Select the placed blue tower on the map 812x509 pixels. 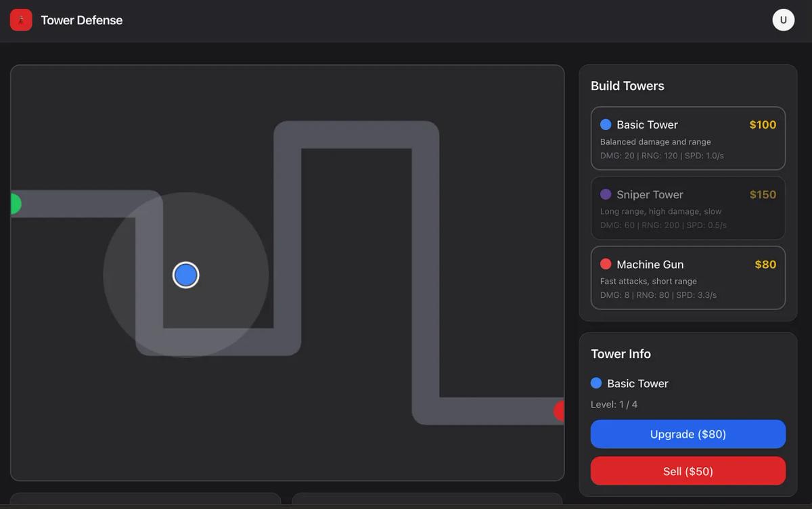185,275
